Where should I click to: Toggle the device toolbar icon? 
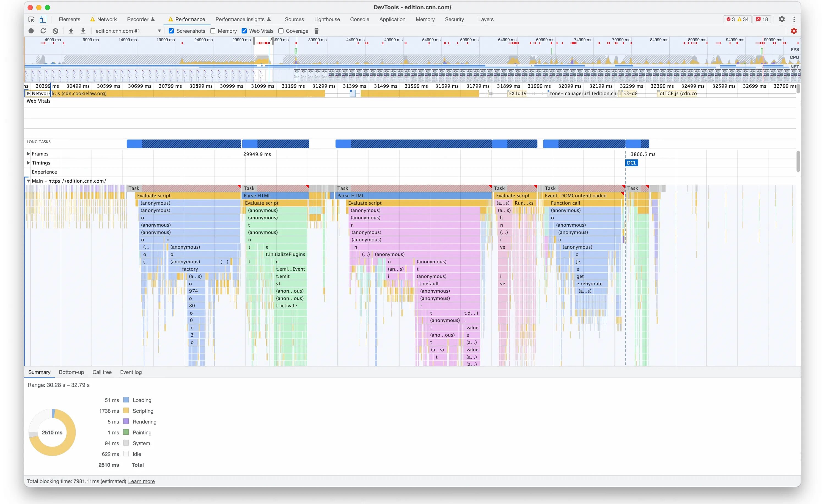click(x=43, y=20)
